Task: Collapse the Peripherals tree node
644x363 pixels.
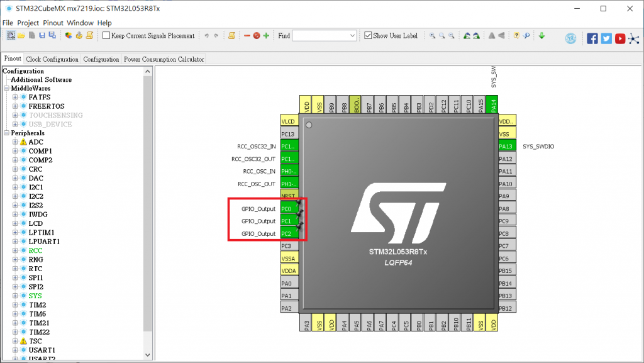Action: click(6, 133)
